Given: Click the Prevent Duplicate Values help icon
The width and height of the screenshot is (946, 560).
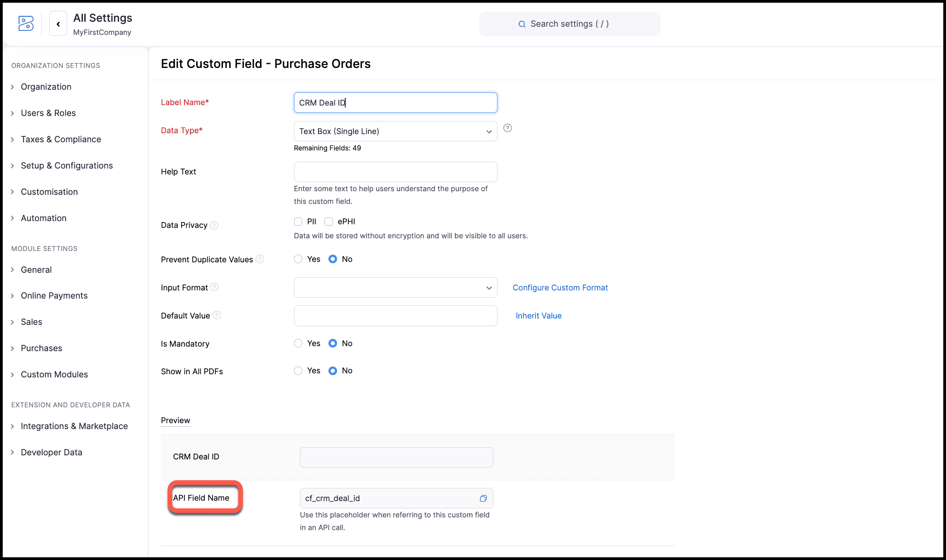Looking at the screenshot, I should point(260,259).
